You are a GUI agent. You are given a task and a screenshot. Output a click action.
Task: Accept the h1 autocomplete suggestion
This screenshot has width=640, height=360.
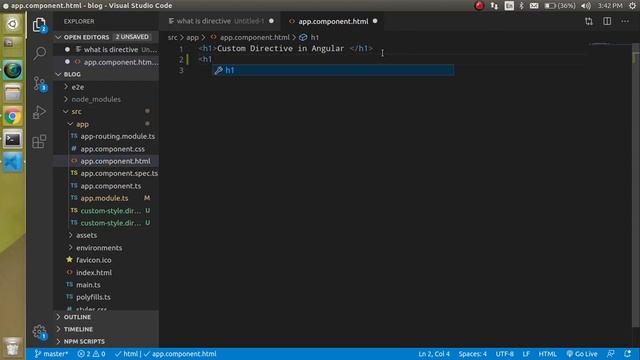click(333, 70)
